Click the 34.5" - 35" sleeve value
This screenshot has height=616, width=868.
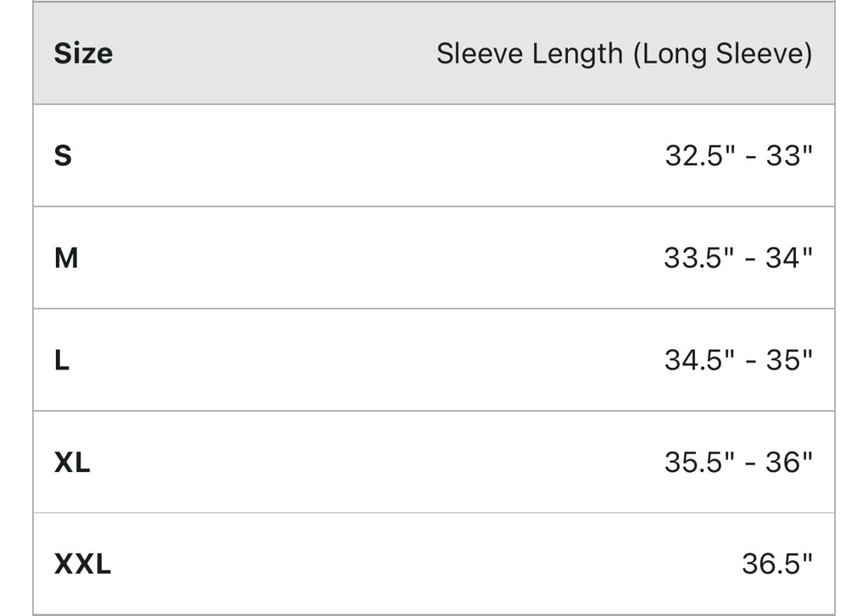(738, 360)
